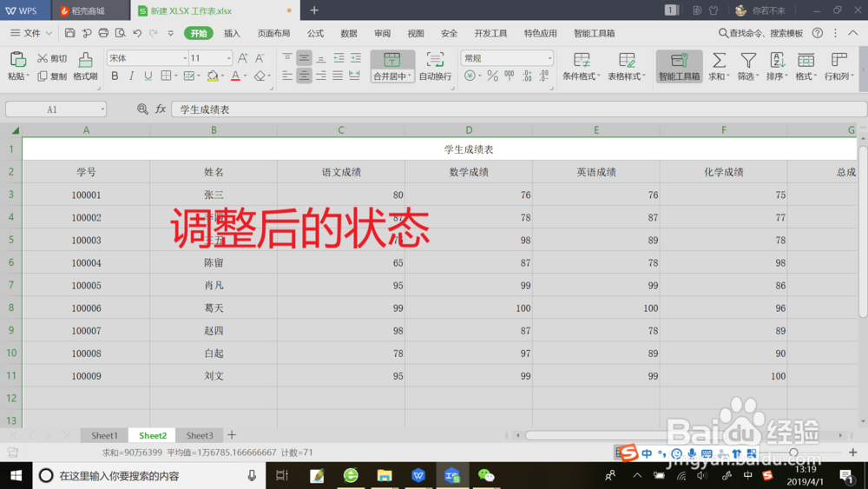Open the font size 11 dropdown
This screenshot has height=489, width=868.
(228, 58)
